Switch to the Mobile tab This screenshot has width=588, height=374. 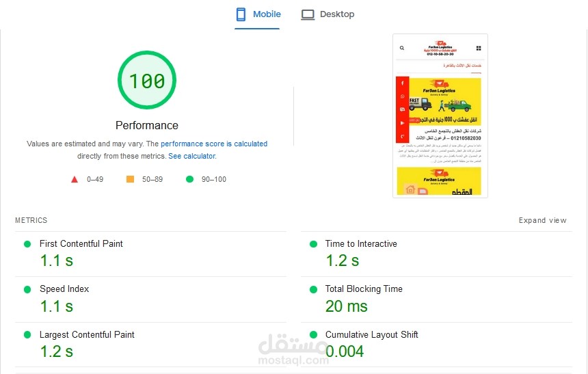(x=258, y=14)
